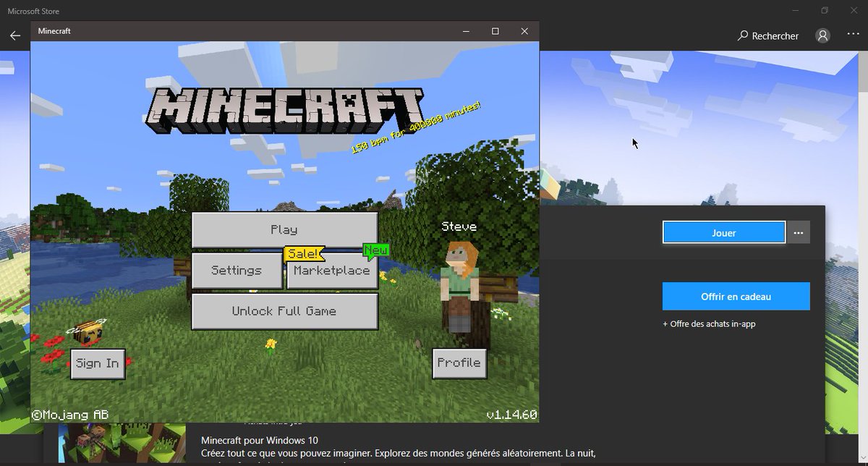Click '+ Offre des achats in-app' text
868x466 pixels.
(709, 324)
